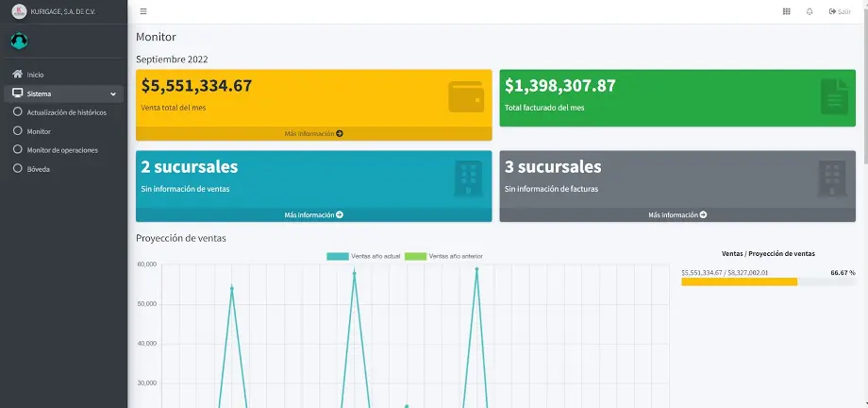Click the $5,551,334.67 sales amount
868x408 pixels.
point(196,86)
